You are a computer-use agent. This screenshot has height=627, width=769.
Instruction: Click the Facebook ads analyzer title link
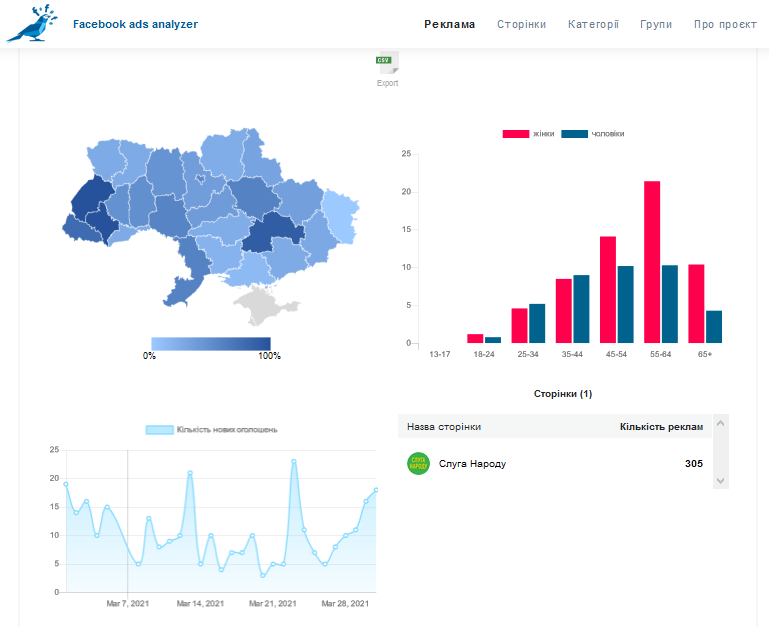pyautogui.click(x=135, y=24)
